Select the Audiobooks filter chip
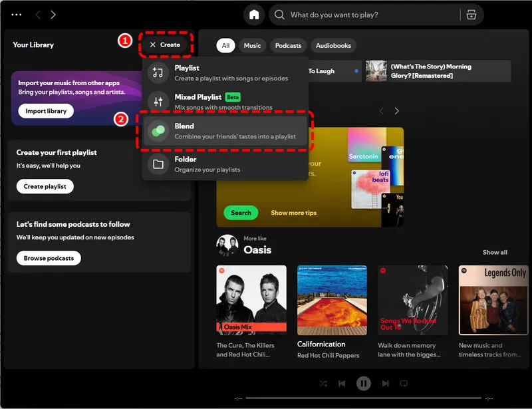The width and height of the screenshot is (532, 409). click(x=333, y=45)
